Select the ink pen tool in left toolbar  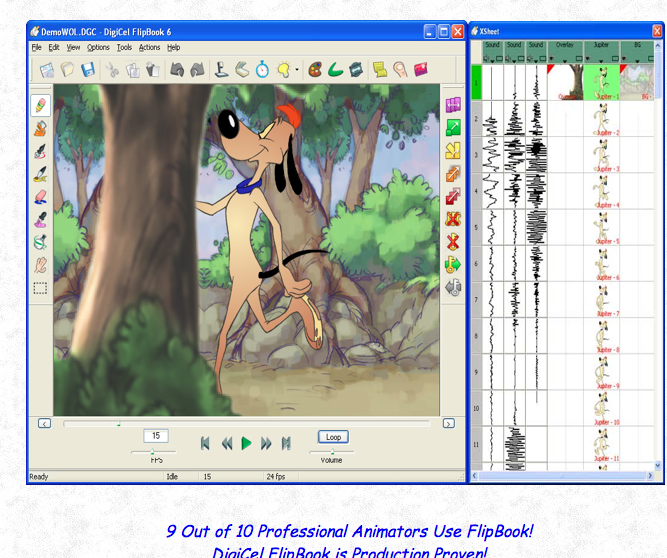click(40, 151)
